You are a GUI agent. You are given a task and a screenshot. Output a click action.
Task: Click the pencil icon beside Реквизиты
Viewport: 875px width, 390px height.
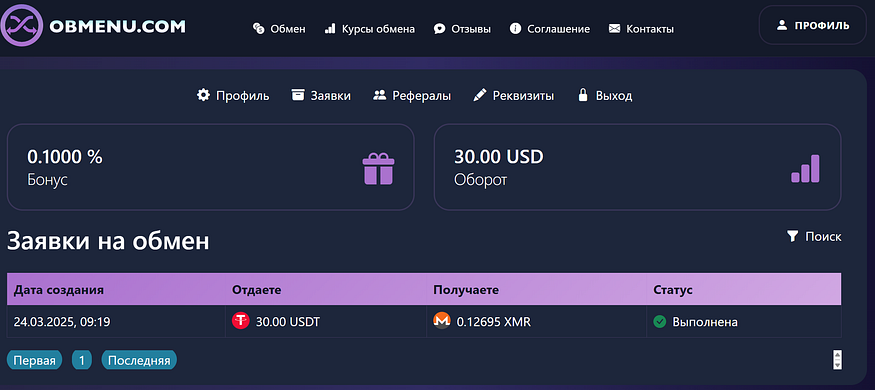point(479,95)
